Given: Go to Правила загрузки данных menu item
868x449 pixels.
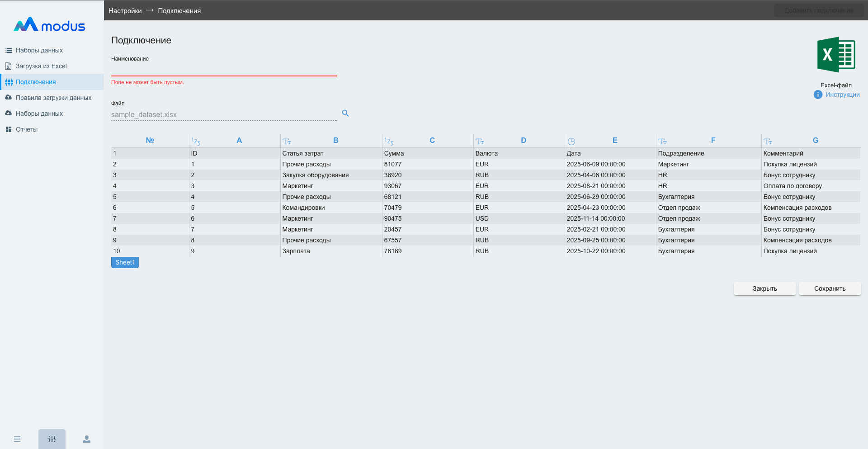Looking at the screenshot, I should click(53, 98).
